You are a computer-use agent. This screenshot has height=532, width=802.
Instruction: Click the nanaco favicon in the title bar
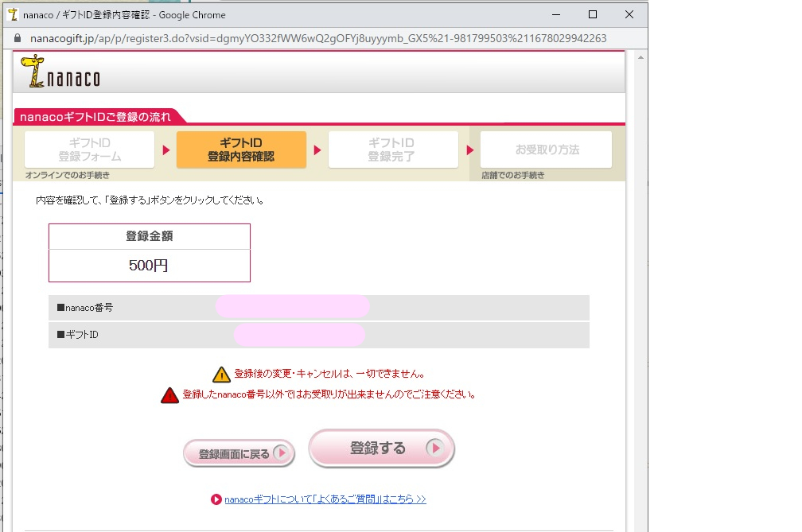(13, 14)
